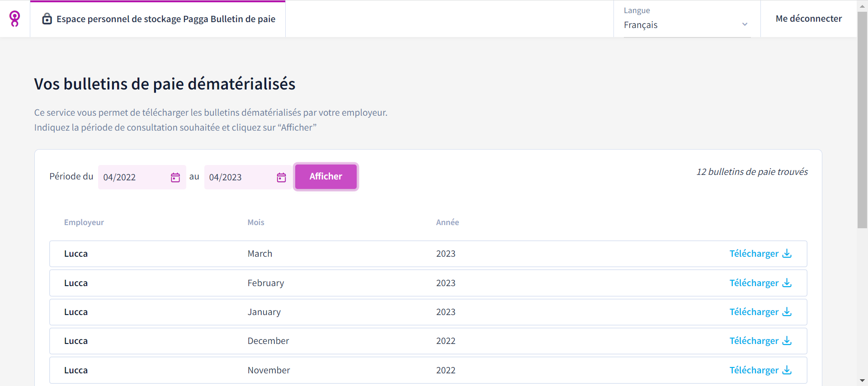Select the Lucca cell in the March row

point(76,254)
